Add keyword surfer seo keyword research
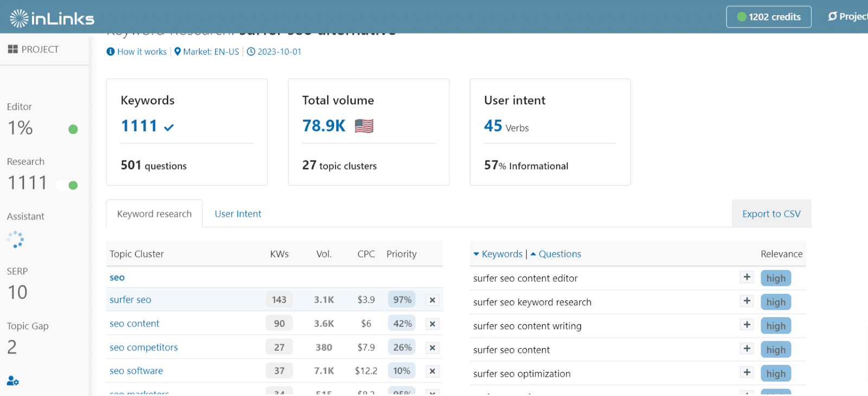The image size is (868, 396). pos(747,301)
